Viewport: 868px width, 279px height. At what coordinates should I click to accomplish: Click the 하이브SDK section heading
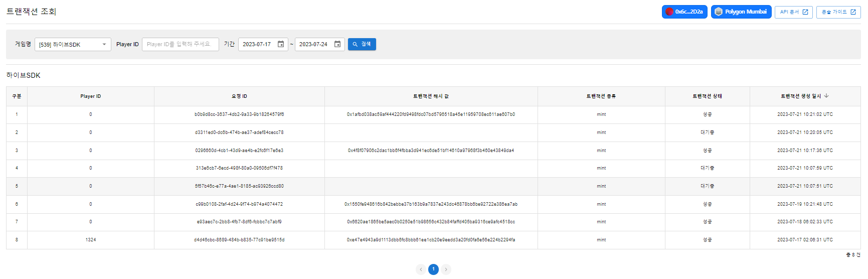tap(23, 75)
